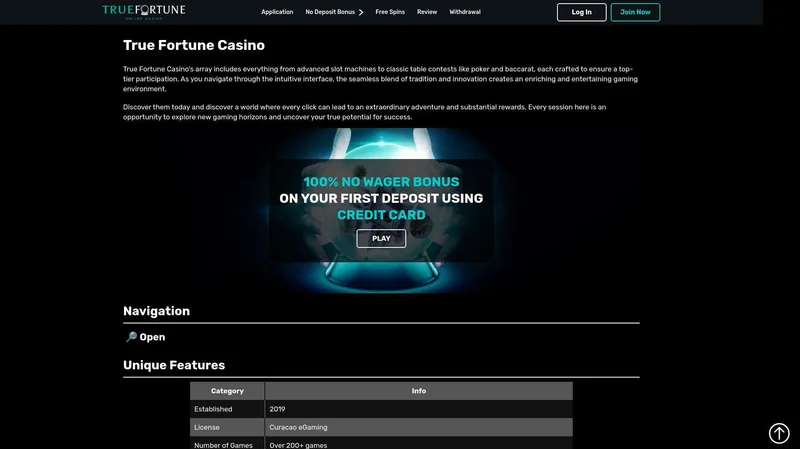This screenshot has width=800, height=449.
Task: Click the magnifier icon next to Open
Action: pos(132,337)
